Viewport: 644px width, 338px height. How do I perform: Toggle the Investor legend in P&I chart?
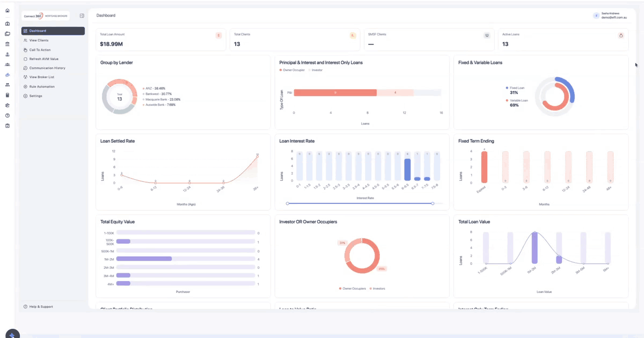tap(316, 70)
